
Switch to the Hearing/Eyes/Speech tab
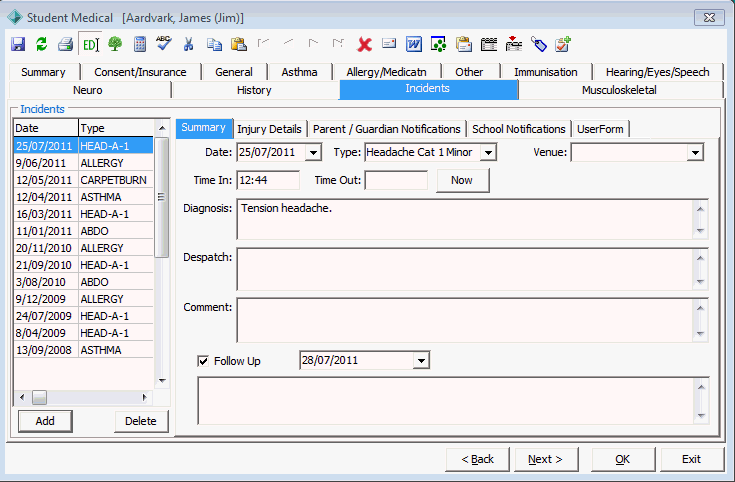[657, 72]
